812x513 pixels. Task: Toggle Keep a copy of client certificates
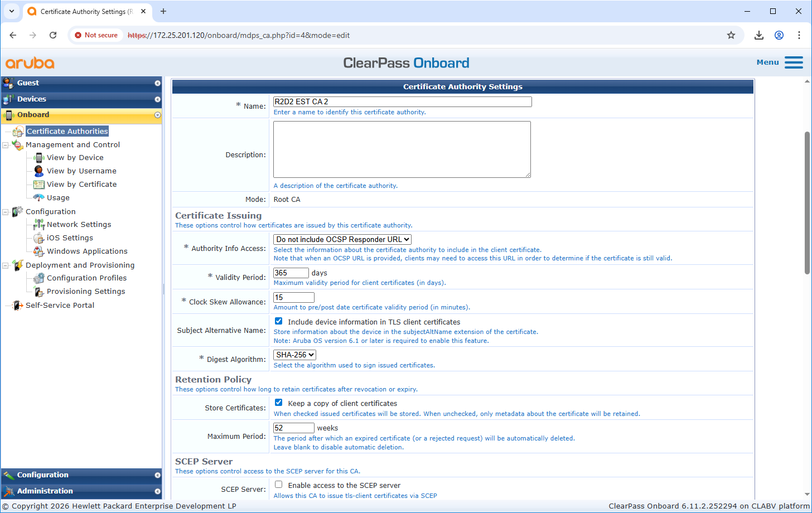point(279,403)
